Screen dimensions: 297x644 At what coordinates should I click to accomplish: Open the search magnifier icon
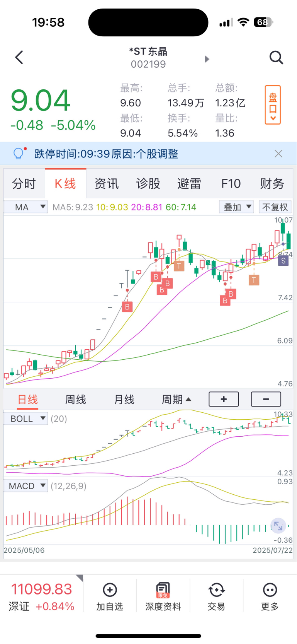tap(276, 58)
